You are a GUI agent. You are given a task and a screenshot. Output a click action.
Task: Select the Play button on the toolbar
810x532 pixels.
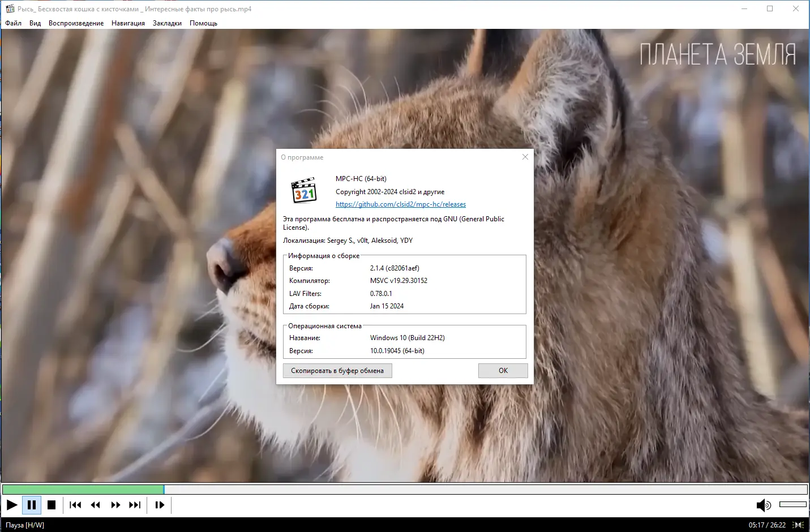[x=11, y=505]
